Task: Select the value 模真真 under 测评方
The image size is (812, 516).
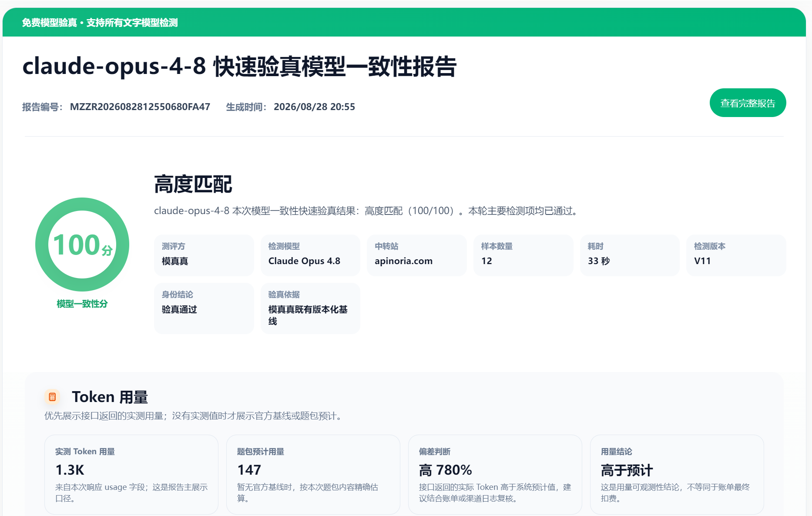Action: (x=175, y=261)
